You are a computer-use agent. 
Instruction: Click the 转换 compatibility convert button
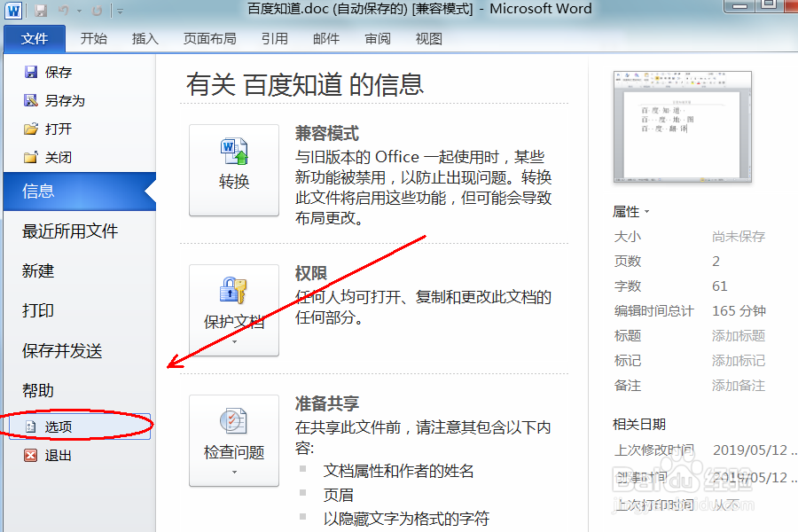(234, 170)
